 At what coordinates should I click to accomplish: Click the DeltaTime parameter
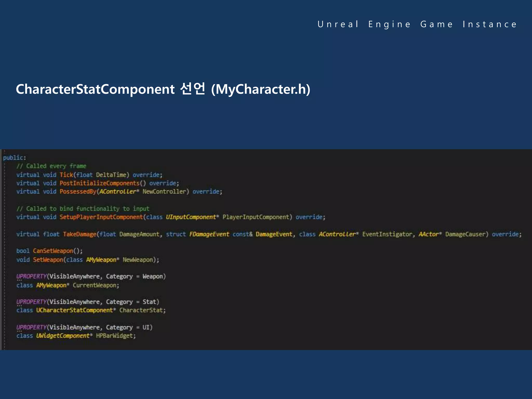[x=111, y=175]
